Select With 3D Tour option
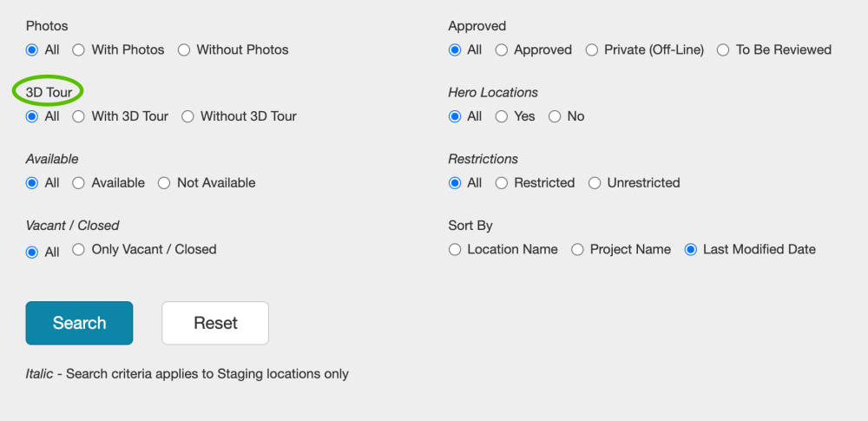The height and width of the screenshot is (421, 868). (x=78, y=116)
